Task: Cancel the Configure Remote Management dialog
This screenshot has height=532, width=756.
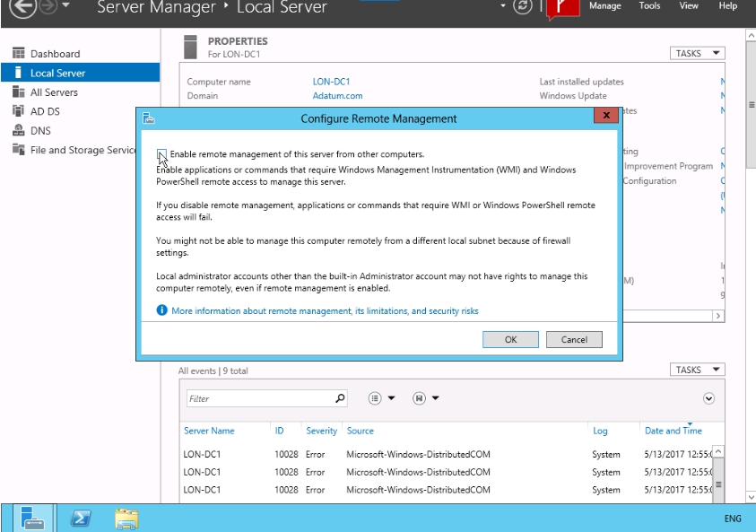Action: (x=574, y=339)
